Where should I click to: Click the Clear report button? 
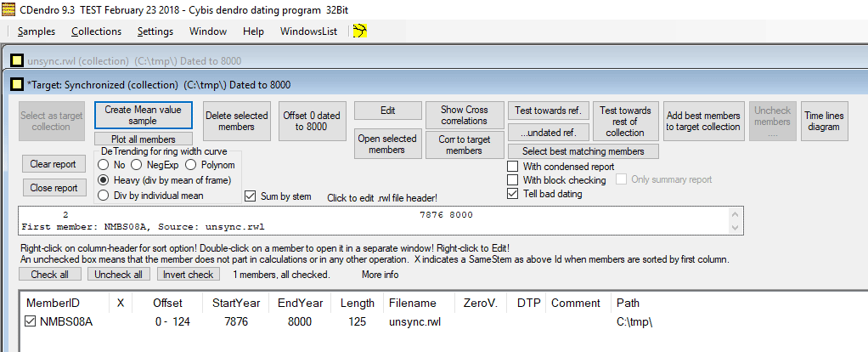coord(54,164)
